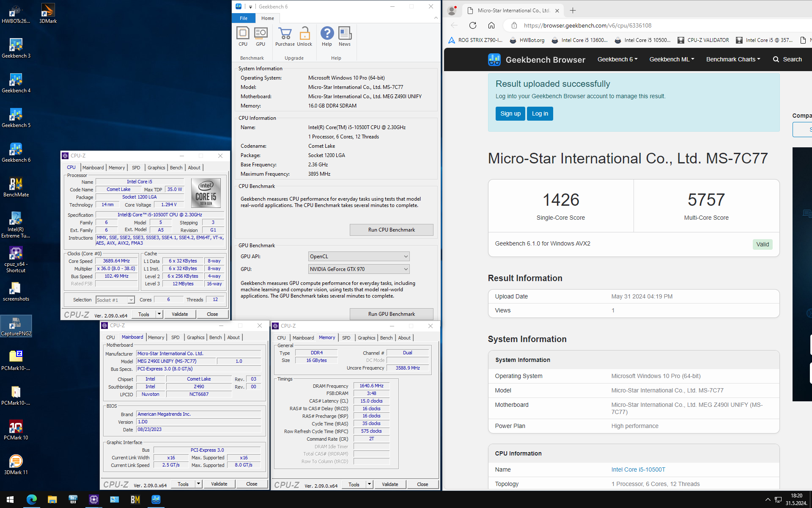Launch BenchMate from the desktop
The height and width of the screenshot is (508, 812).
point(16,187)
